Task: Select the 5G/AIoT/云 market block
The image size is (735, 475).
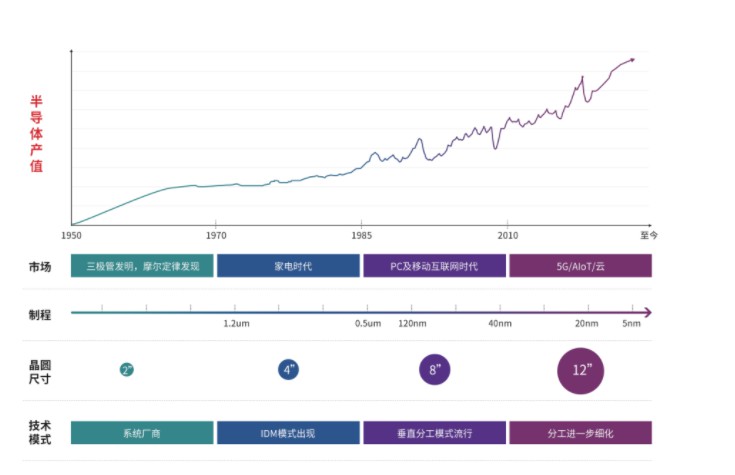Action: coord(580,266)
